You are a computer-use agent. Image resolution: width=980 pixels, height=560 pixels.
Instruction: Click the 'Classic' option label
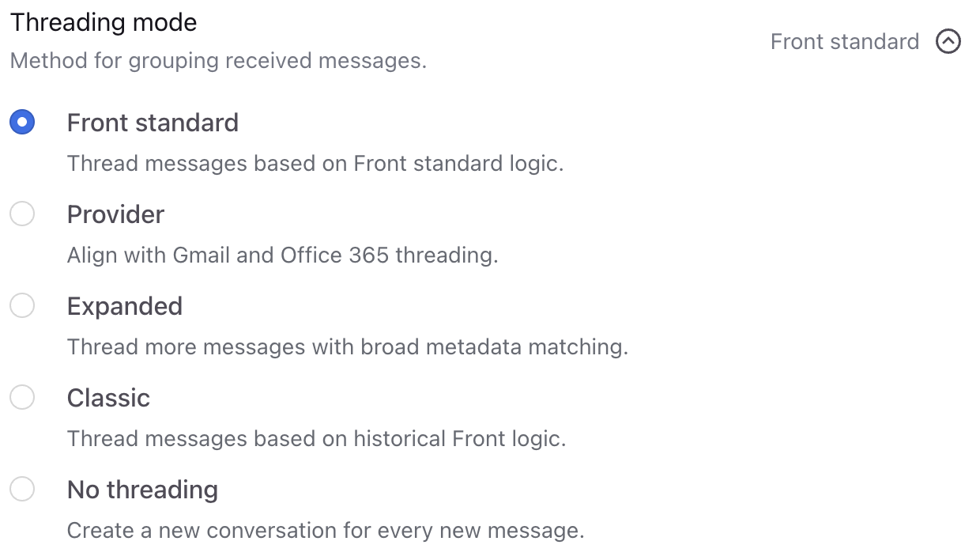[108, 398]
